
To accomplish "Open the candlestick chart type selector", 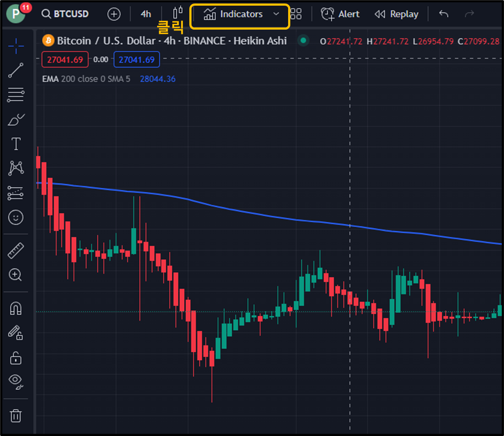I will pyautogui.click(x=178, y=13).
